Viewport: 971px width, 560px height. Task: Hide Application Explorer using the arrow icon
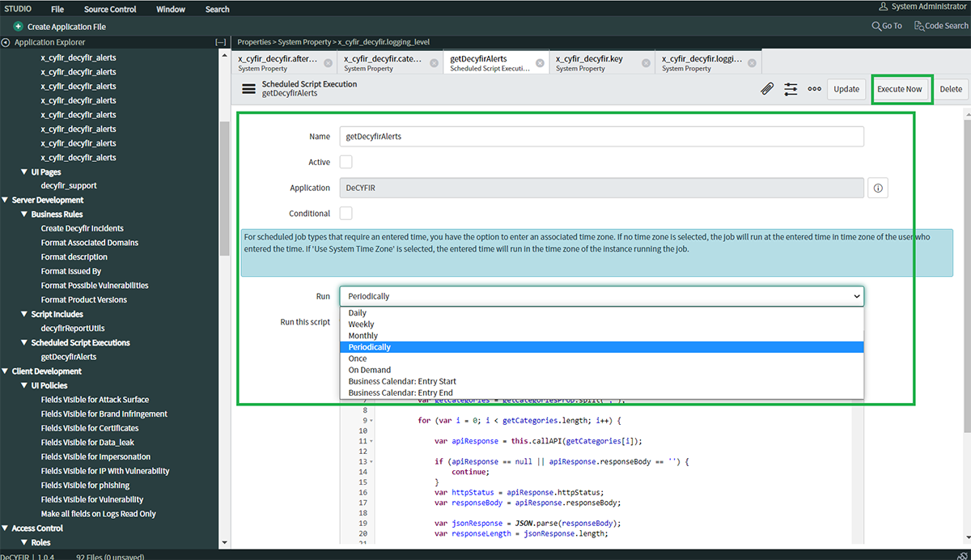(6, 42)
